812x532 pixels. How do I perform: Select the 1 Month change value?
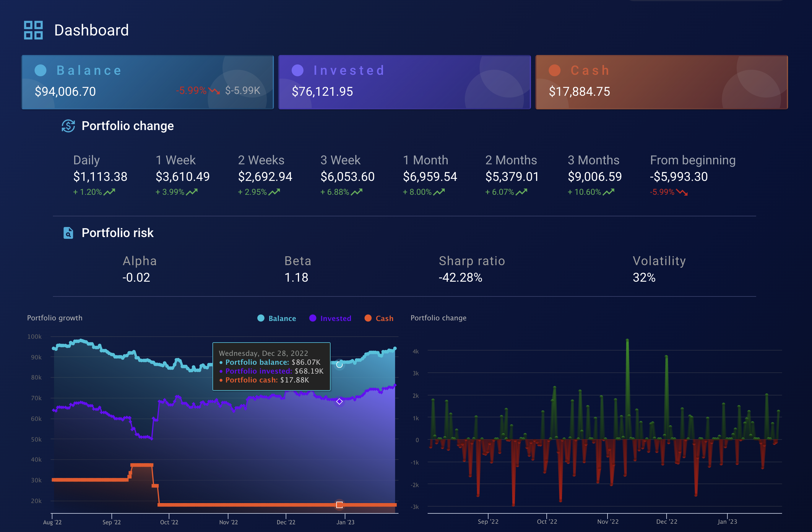[430, 176]
